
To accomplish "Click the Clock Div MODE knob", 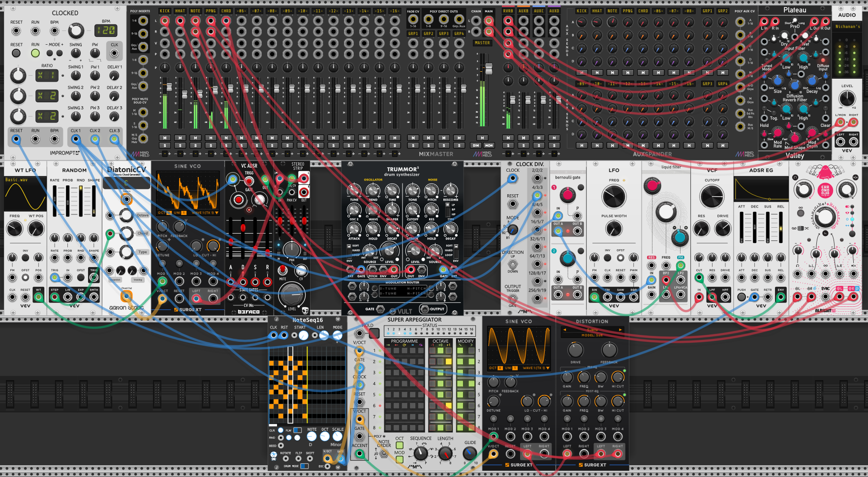I will [x=513, y=229].
